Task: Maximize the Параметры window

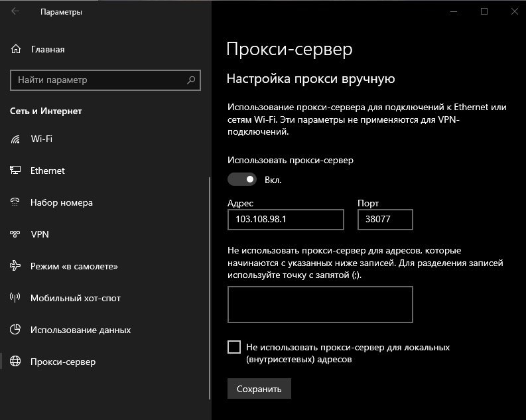Action: coord(484,11)
